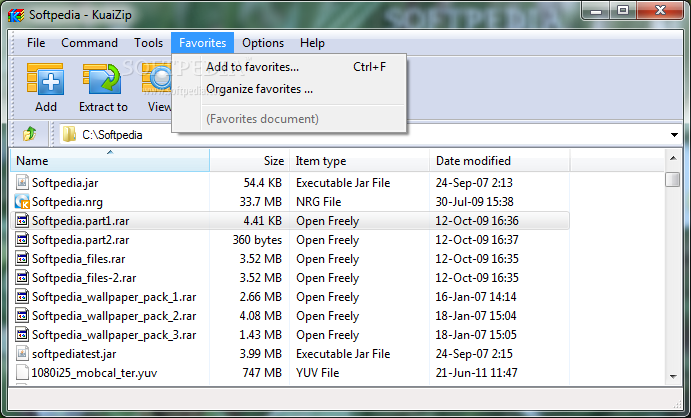691x418 pixels.
Task: Select the Softpedia.part2.rar file name
Action: (x=81, y=240)
